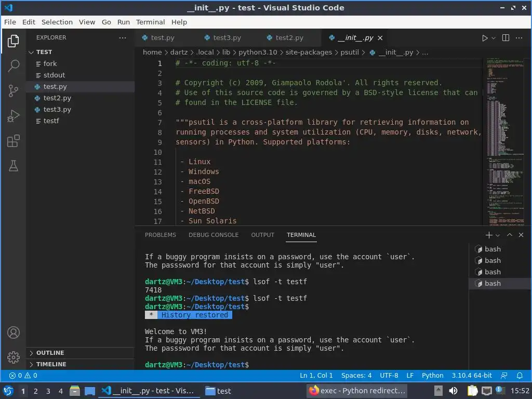
Task: Open the Search view in activity bar
Action: pyautogui.click(x=13, y=66)
